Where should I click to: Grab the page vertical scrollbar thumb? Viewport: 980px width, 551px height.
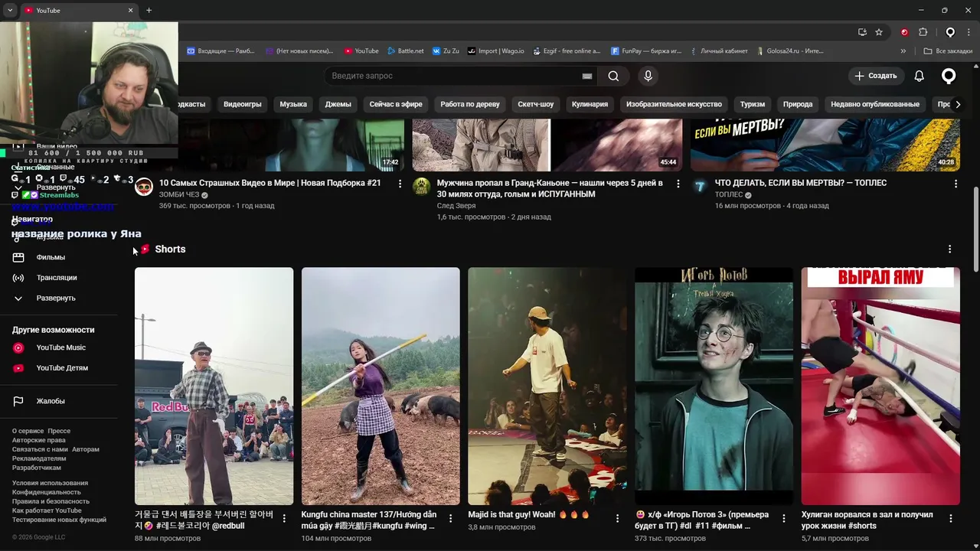click(x=975, y=229)
